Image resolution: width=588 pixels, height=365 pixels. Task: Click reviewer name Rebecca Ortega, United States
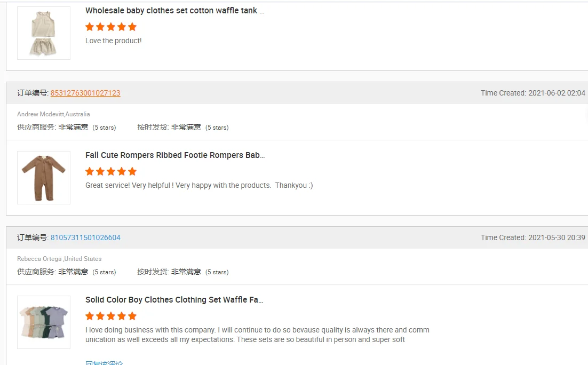coord(59,259)
